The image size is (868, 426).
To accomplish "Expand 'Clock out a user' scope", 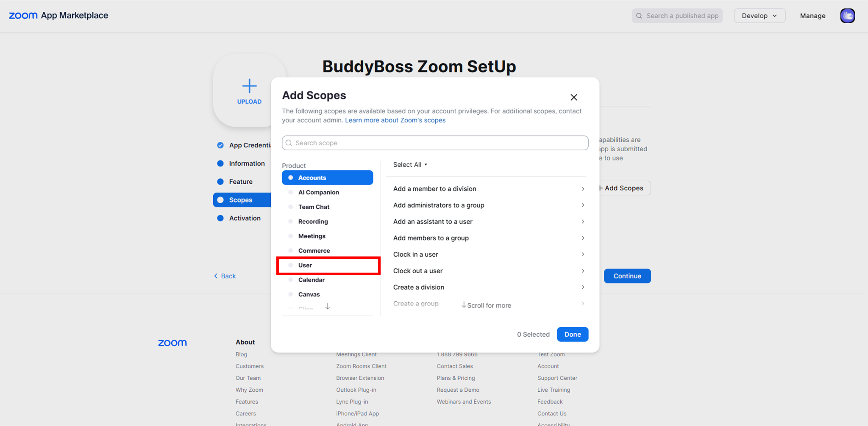I will pos(489,271).
